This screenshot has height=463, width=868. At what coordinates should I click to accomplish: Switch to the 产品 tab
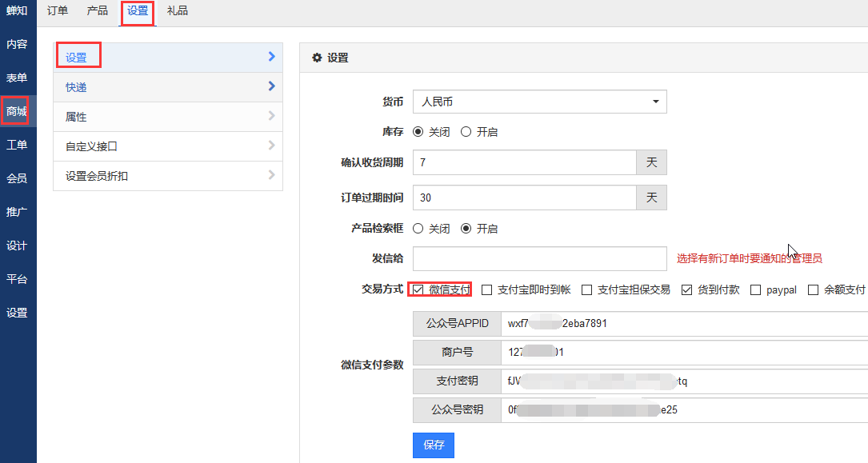(x=98, y=11)
